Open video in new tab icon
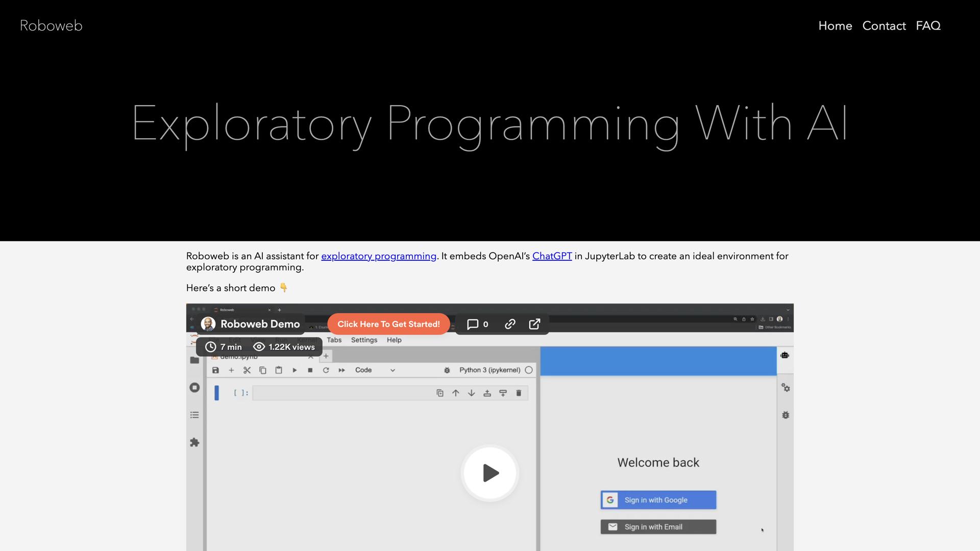Screen dimensions: 980x551 click(x=534, y=324)
